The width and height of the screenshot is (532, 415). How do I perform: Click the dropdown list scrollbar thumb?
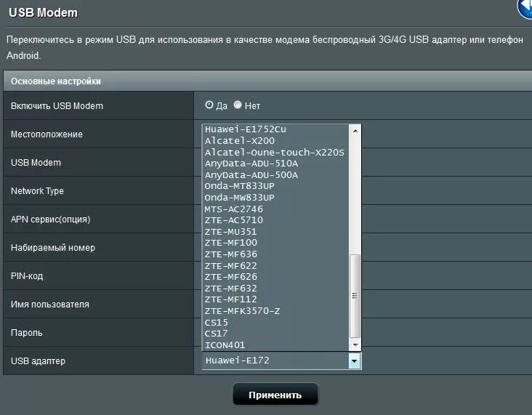[x=355, y=296]
